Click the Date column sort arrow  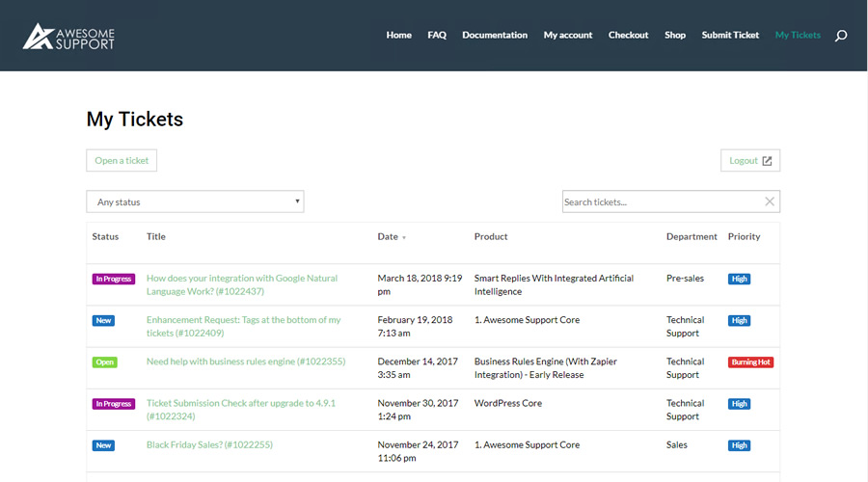pos(404,237)
